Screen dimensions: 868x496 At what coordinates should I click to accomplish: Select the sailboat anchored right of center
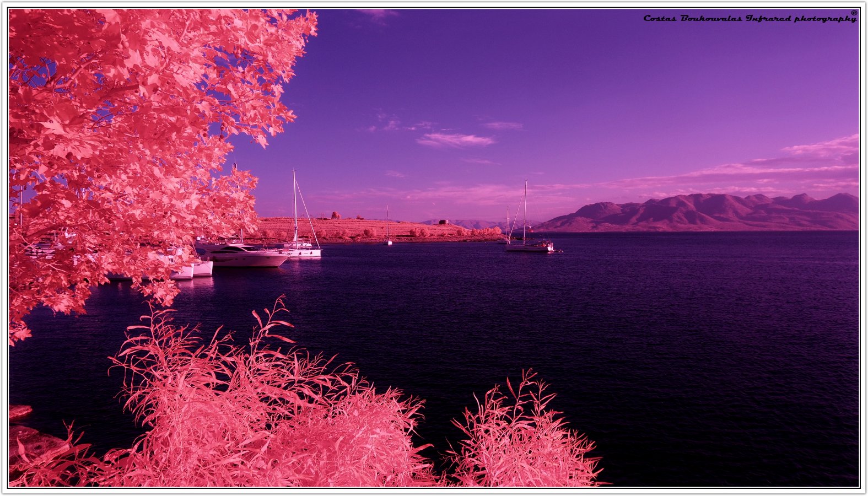click(529, 245)
